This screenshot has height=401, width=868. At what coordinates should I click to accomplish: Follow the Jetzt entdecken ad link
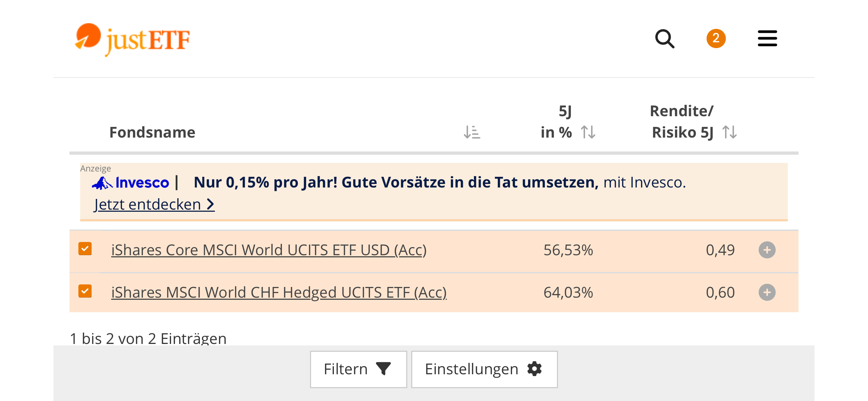tap(154, 205)
